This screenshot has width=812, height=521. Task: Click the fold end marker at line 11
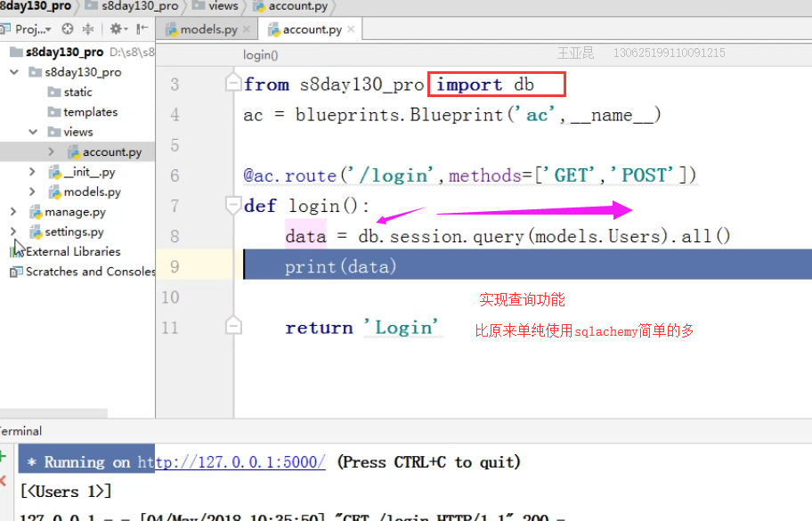(233, 326)
